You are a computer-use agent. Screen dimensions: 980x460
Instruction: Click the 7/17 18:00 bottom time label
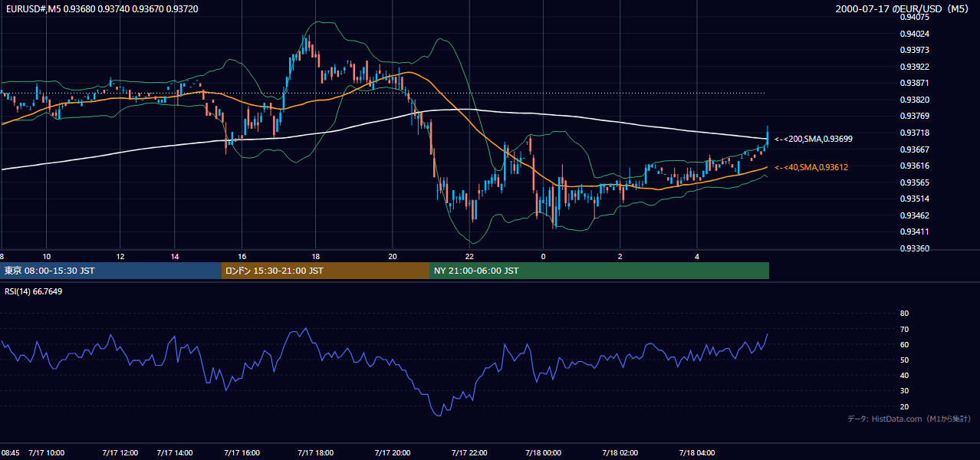pyautogui.click(x=315, y=453)
